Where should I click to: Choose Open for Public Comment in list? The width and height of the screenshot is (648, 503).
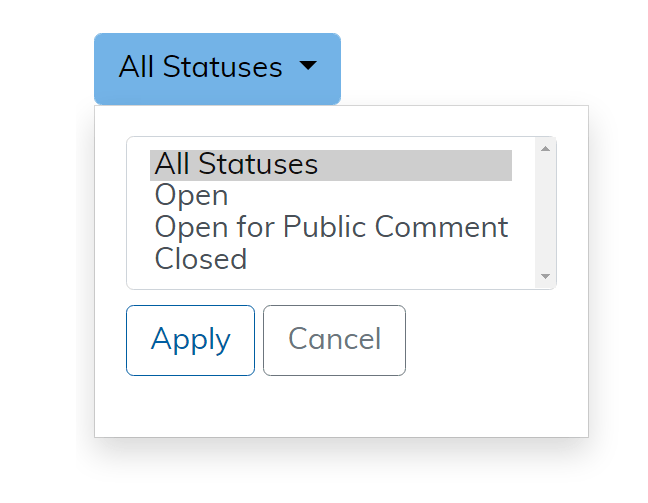coord(331,227)
